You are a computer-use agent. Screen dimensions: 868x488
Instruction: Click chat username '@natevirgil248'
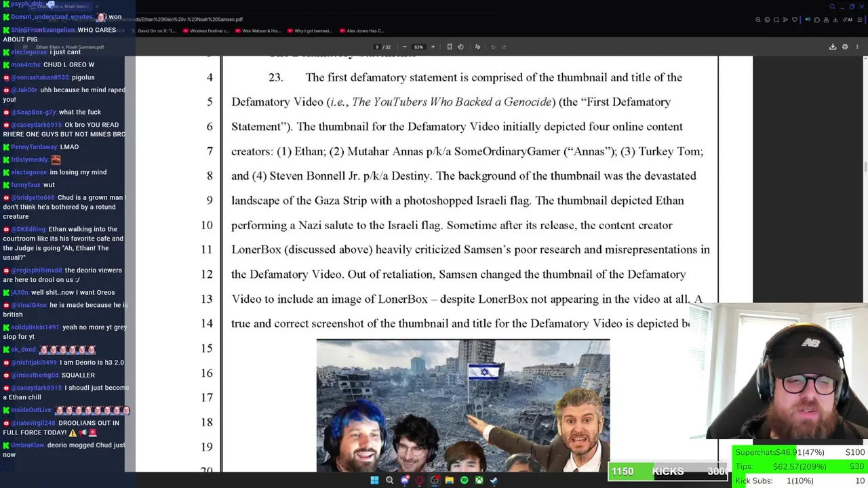(x=33, y=423)
